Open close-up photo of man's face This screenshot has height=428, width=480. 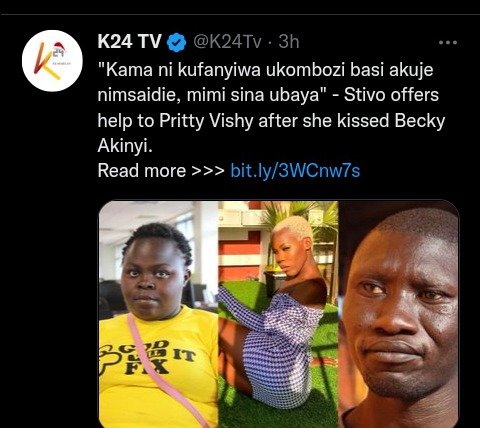click(x=399, y=314)
